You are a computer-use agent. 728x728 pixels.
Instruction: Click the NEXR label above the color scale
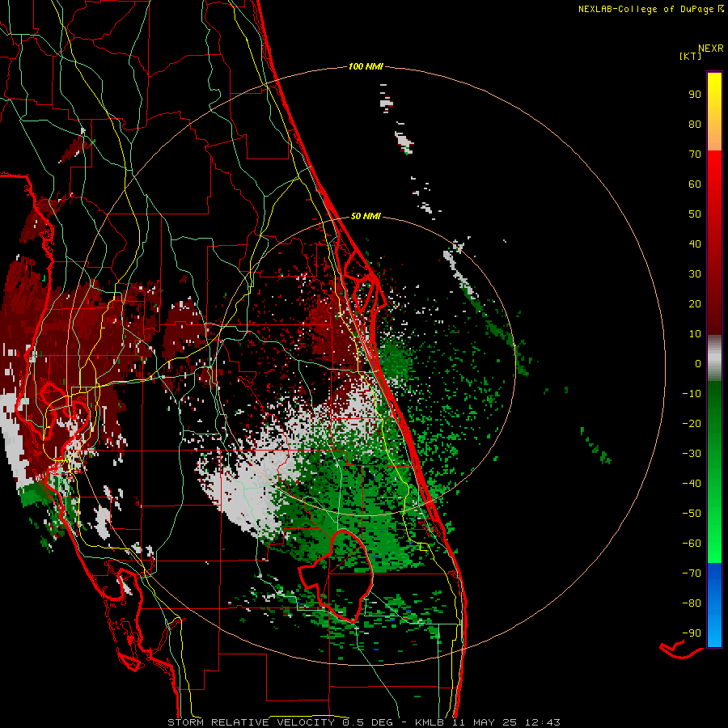(711, 48)
